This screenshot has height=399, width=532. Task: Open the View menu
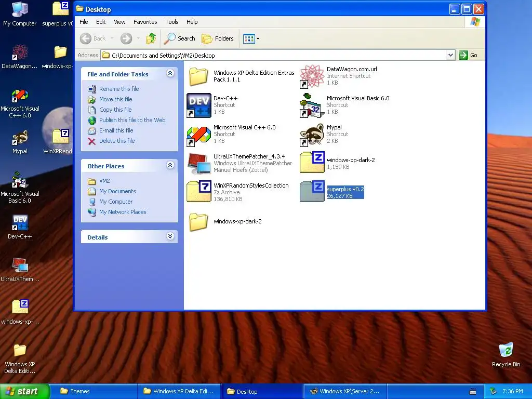[119, 22]
